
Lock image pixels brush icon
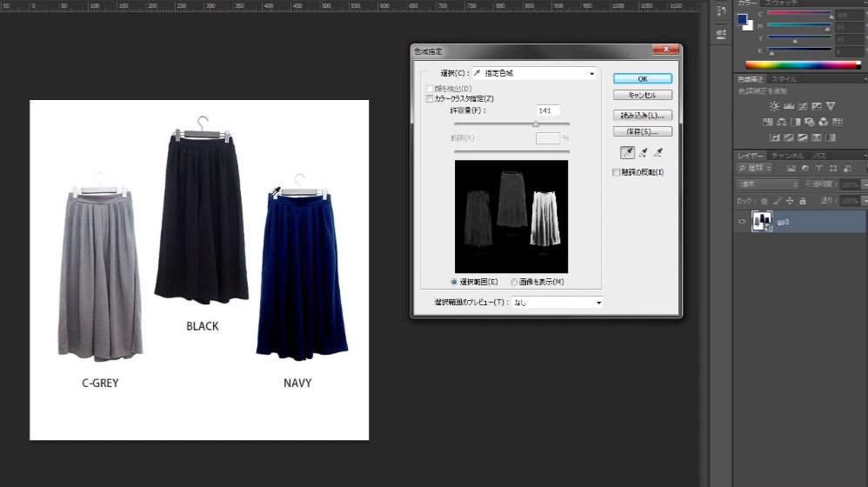[778, 201]
